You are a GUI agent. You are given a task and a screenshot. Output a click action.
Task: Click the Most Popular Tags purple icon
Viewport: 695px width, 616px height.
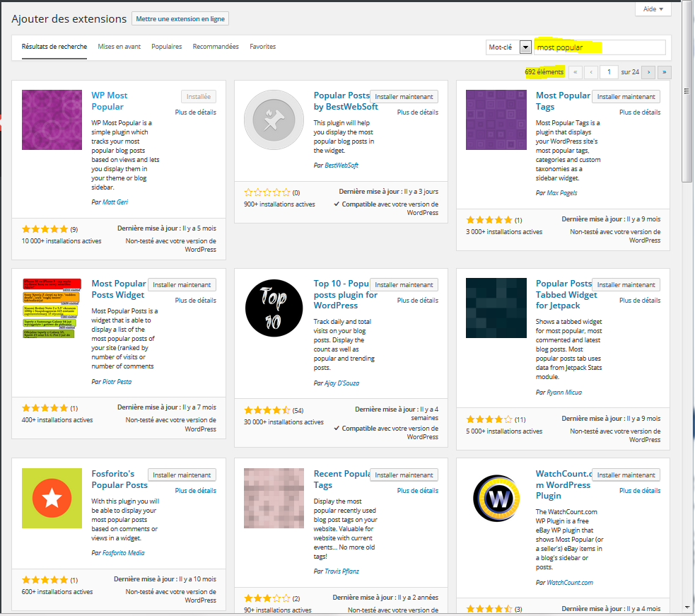[x=496, y=120]
